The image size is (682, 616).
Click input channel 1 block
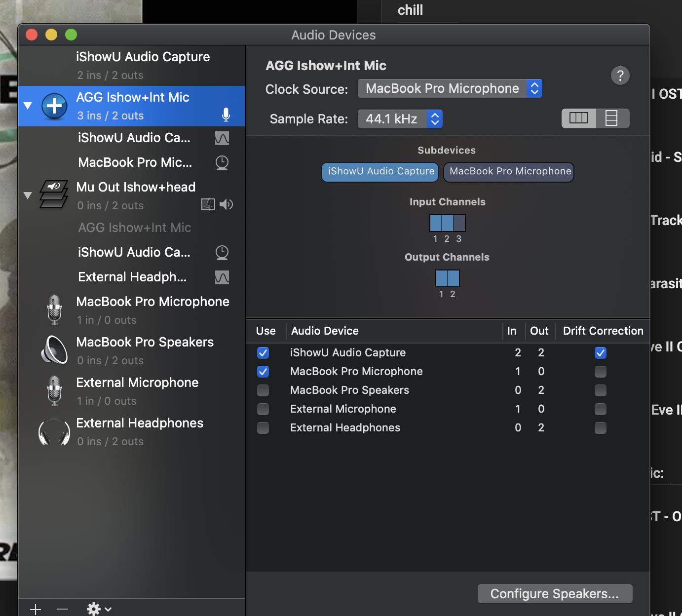[x=436, y=223]
